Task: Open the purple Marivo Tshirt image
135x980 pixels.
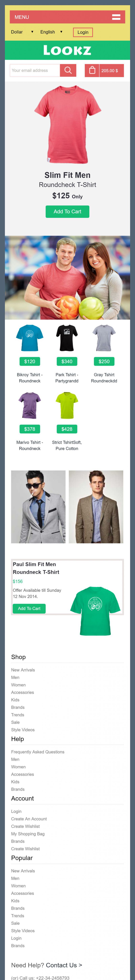Action: click(30, 406)
